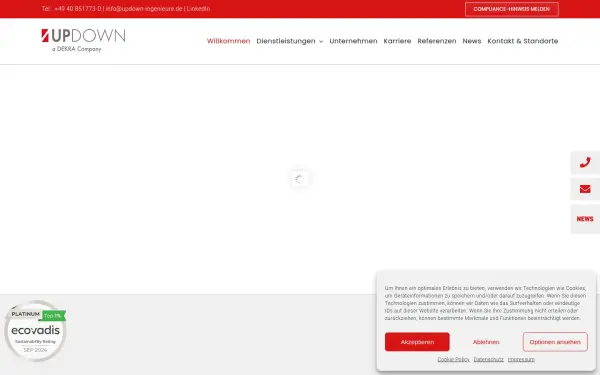Viewport: 600px width, 375px height.
Task: Open the NEWS side tab
Action: (585, 219)
